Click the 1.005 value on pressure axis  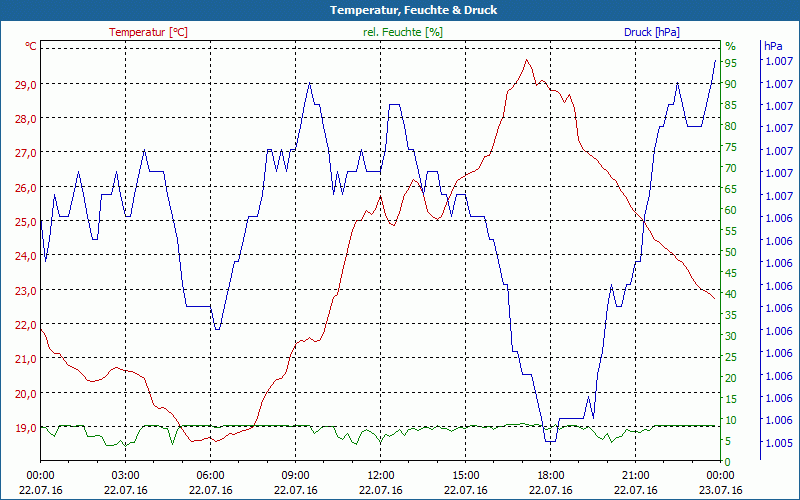point(778,442)
